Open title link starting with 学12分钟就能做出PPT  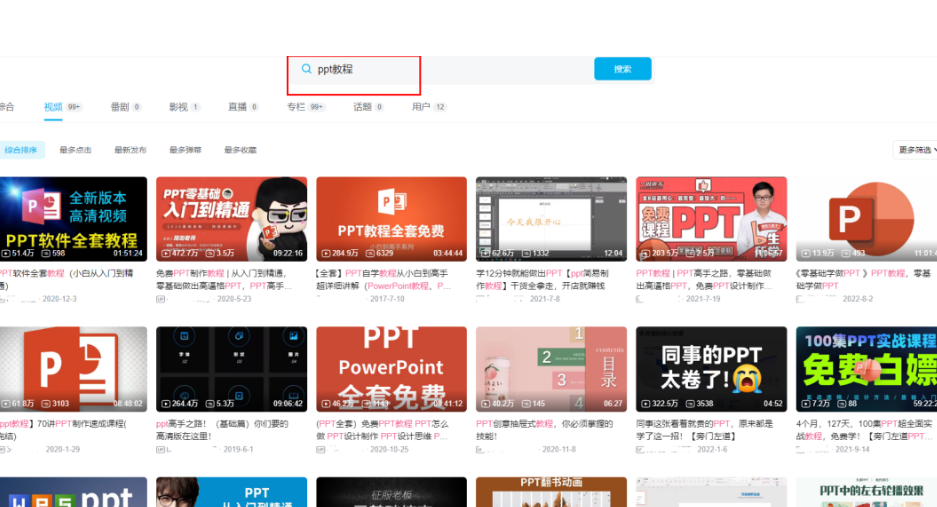coord(551,273)
